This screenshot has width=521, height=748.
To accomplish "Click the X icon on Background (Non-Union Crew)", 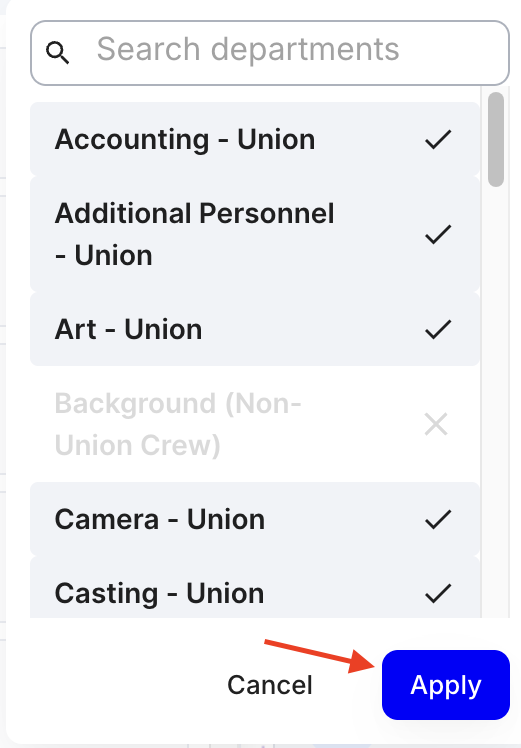I will coord(436,424).
